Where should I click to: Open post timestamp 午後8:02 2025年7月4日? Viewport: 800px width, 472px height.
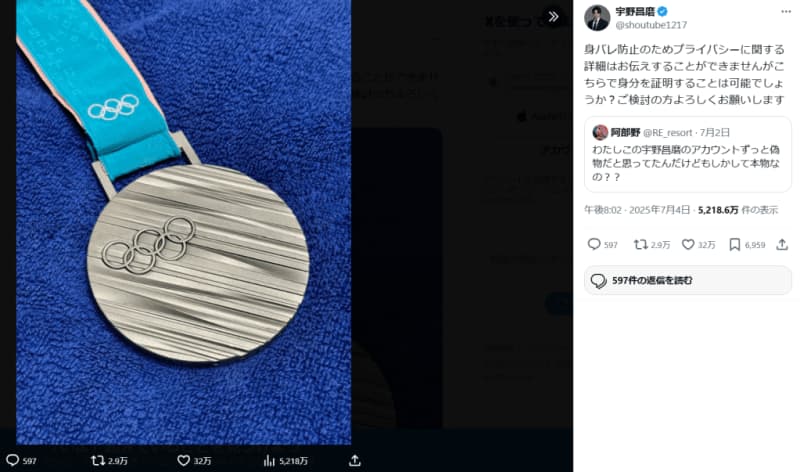637,210
